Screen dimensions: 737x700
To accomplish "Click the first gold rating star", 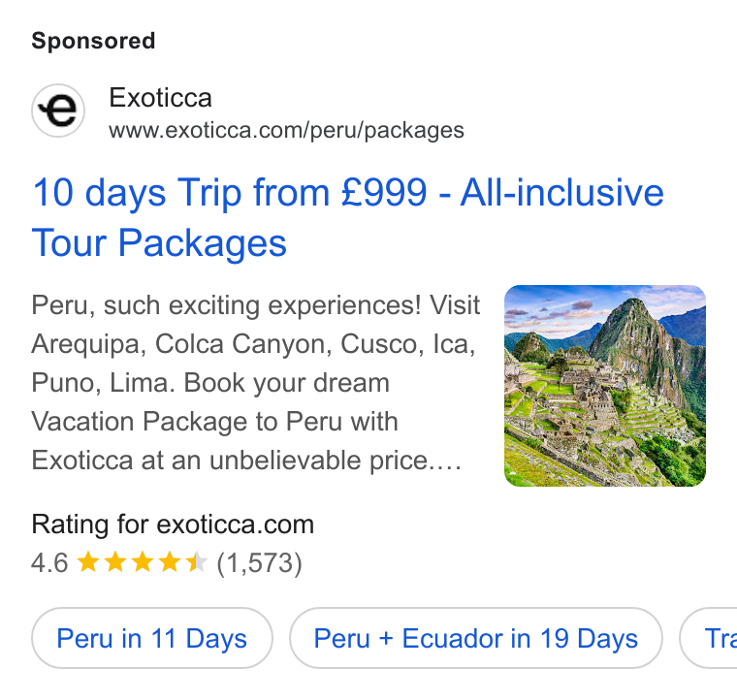I will click(88, 562).
